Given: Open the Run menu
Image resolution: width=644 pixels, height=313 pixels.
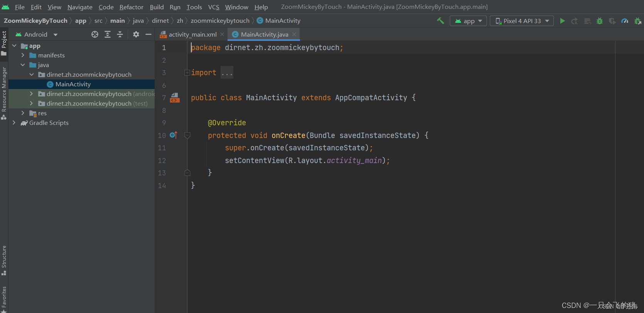Looking at the screenshot, I should tap(175, 7).
